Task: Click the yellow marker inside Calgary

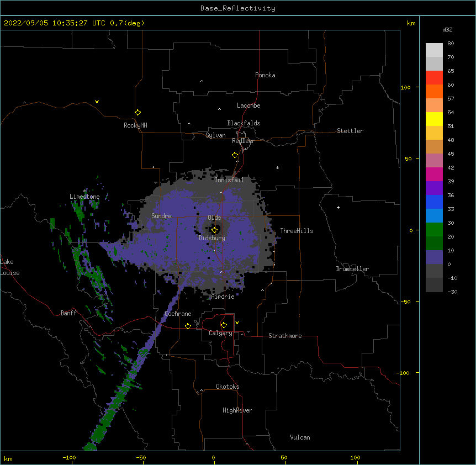Action: (224, 325)
